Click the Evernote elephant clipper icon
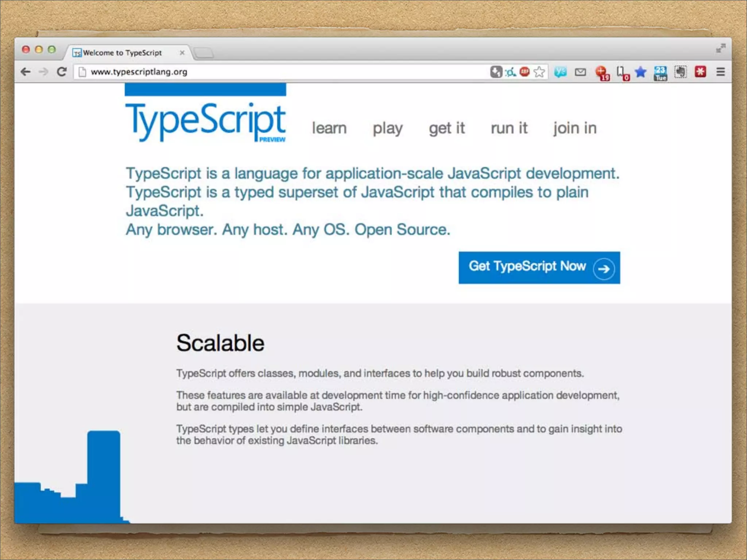The image size is (747, 560). pos(680,72)
